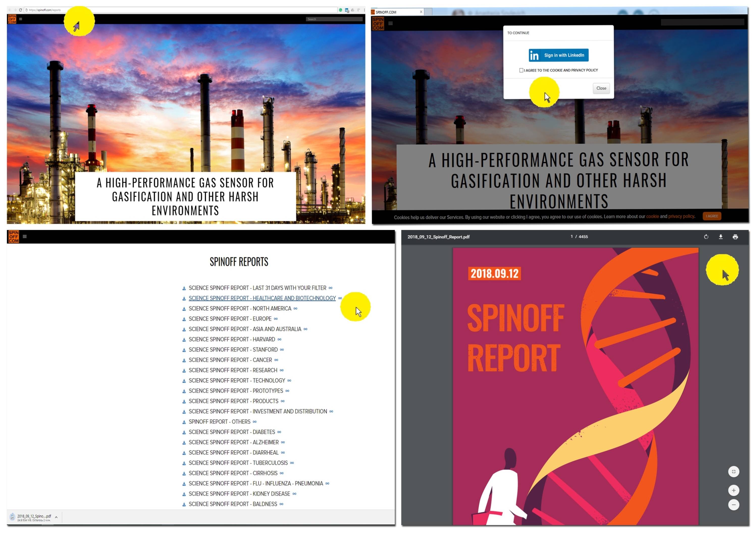
Task: Click infinity icon after Technology report
Action: tap(289, 381)
